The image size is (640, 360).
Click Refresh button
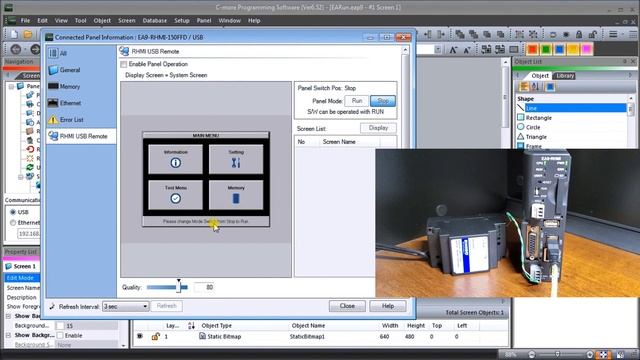(167, 306)
